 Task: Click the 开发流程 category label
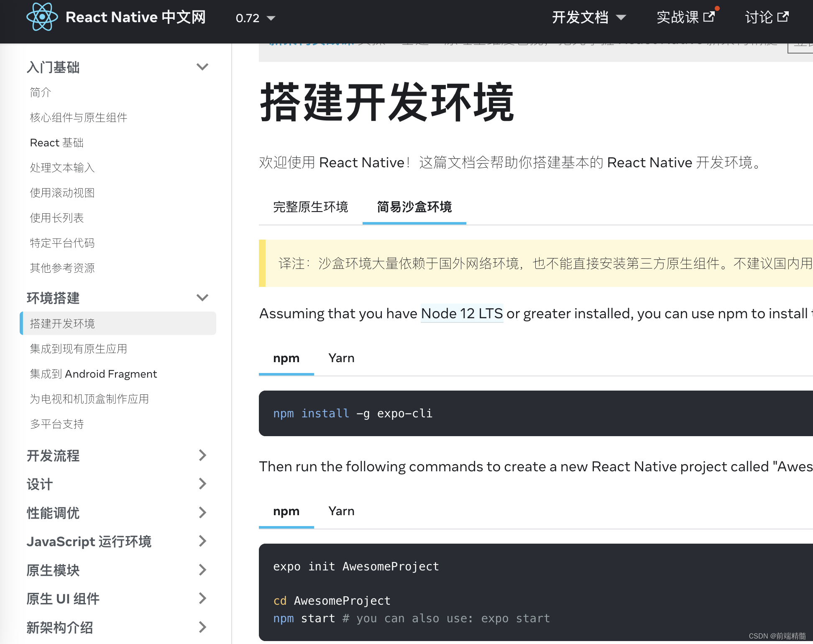click(53, 455)
